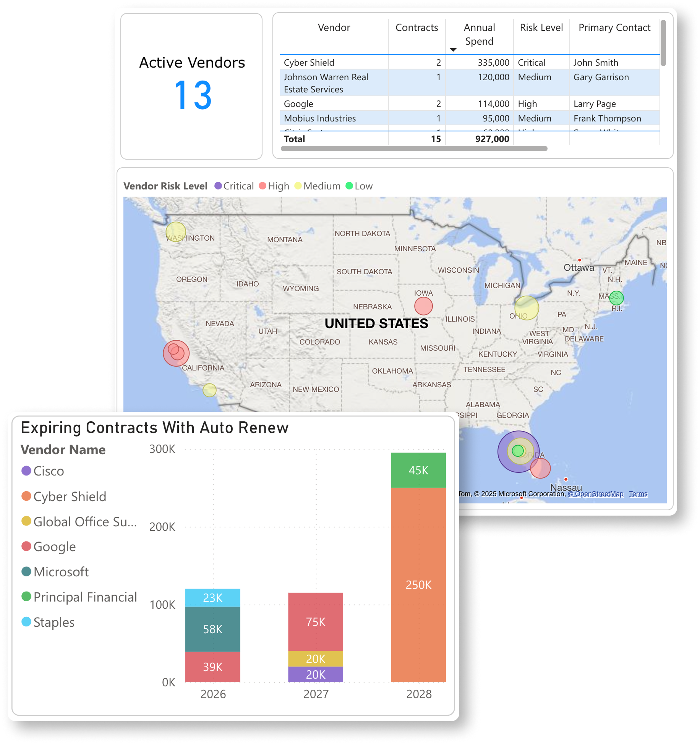Click the Expiring Contracts With Auto Renew title
Screen dimensions: 700x744
pyautogui.click(x=154, y=428)
